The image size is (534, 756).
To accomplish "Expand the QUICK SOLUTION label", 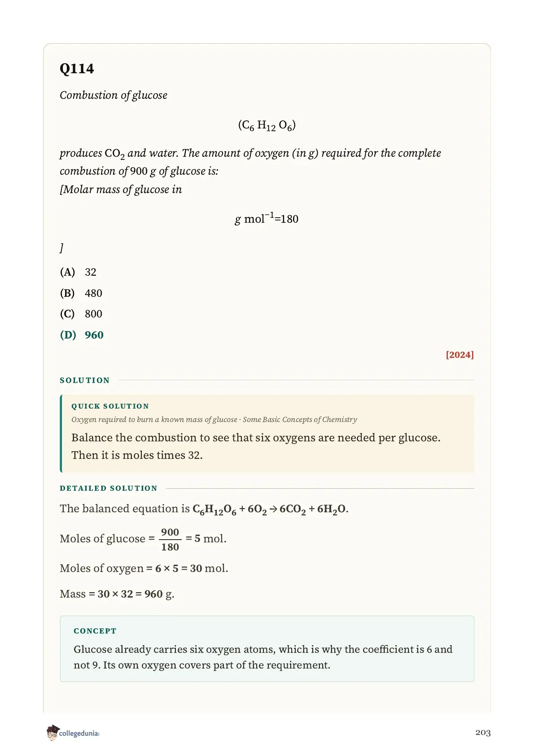I will (110, 406).
